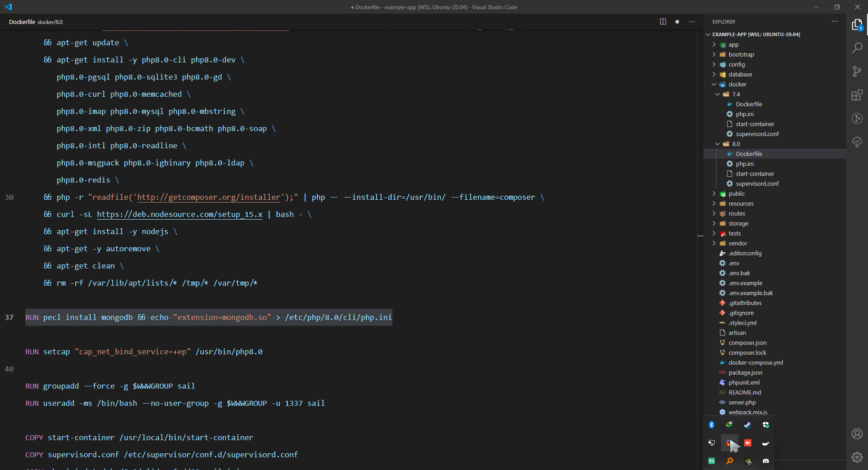Open the Explorer panel's ellipsis menu
Image resolution: width=868 pixels, height=470 pixels.
click(x=834, y=22)
